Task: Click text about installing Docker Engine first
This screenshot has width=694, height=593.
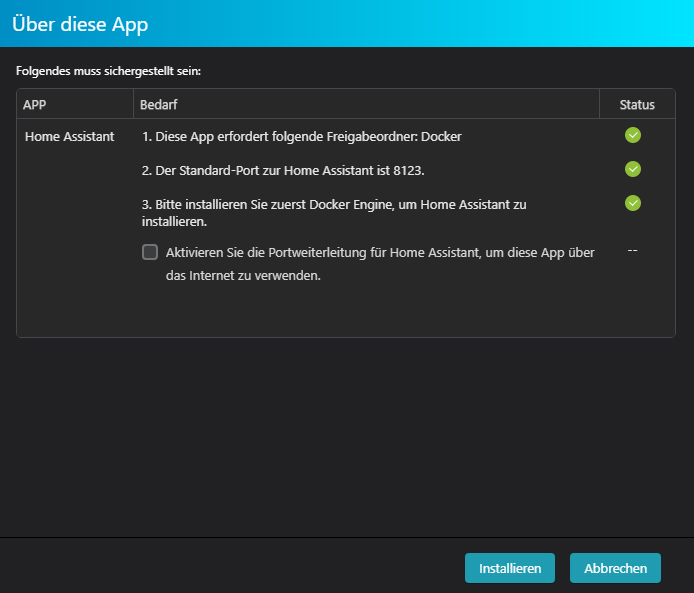Action: [334, 213]
